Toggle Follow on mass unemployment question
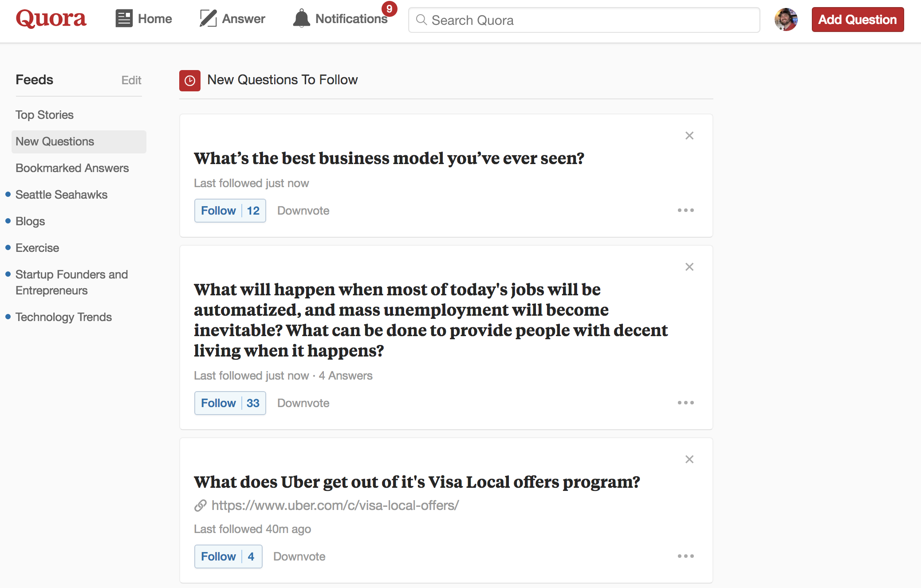The width and height of the screenshot is (921, 588). [x=217, y=403]
